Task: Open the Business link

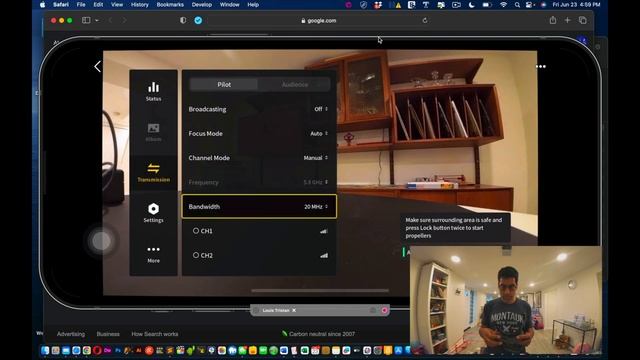Action: click(108, 334)
